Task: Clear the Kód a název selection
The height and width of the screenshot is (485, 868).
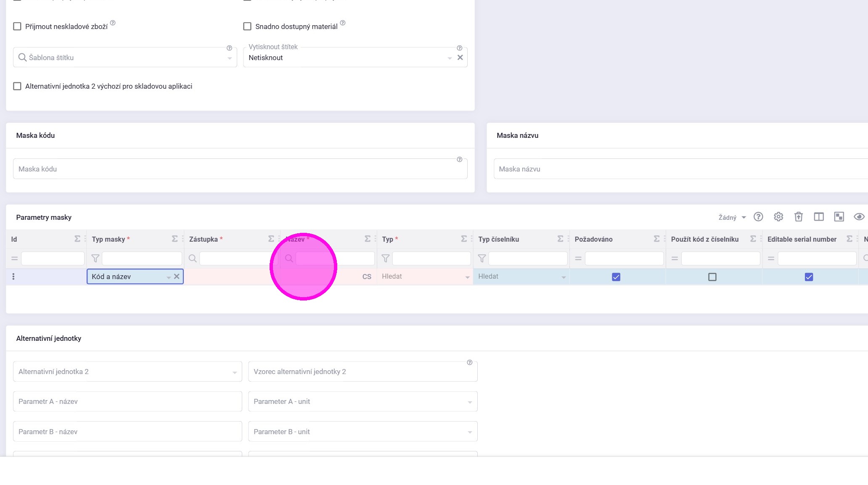Action: tap(177, 277)
